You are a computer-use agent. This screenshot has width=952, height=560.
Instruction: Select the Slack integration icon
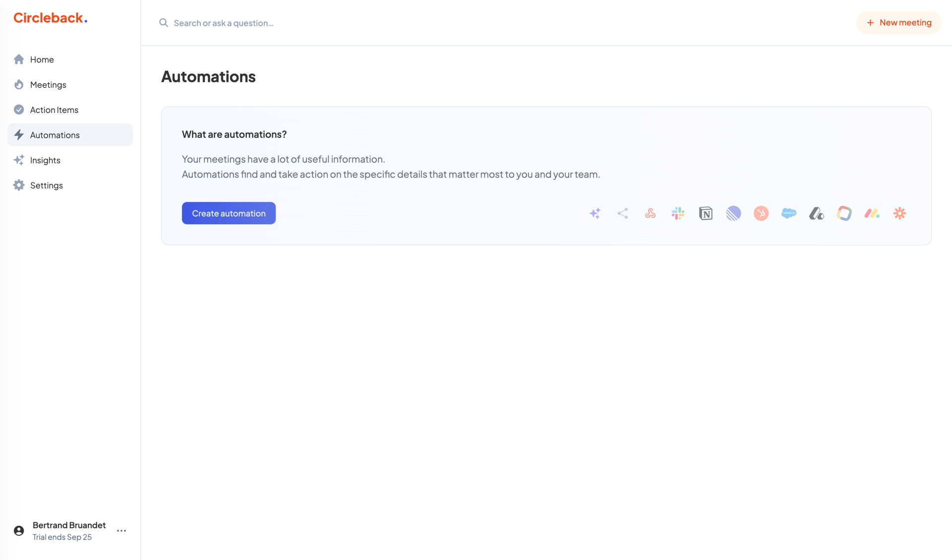[678, 213]
